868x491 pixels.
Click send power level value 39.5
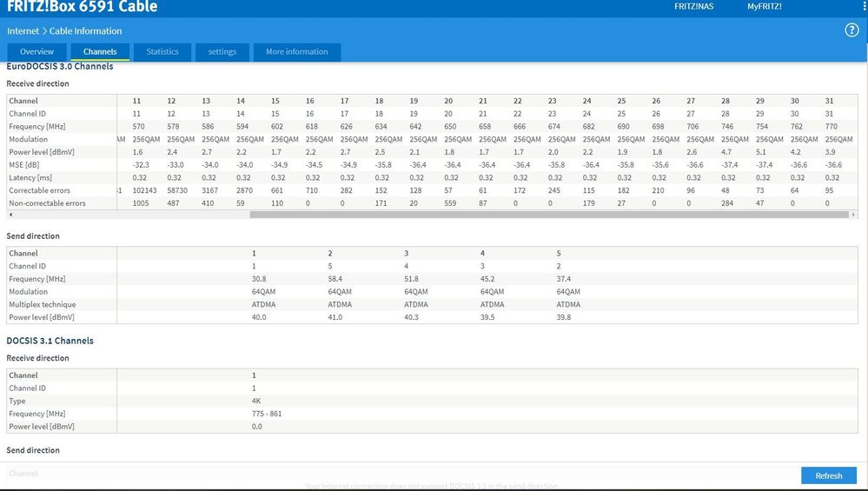click(x=487, y=317)
